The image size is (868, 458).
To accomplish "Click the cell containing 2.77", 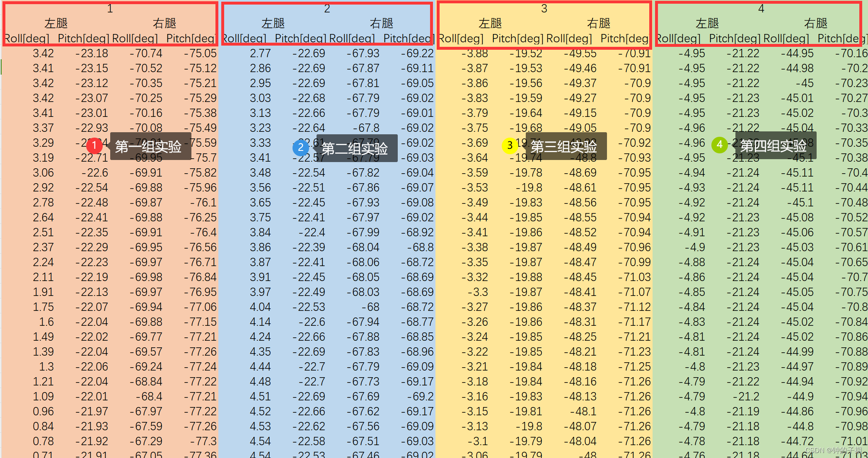I will [x=260, y=53].
